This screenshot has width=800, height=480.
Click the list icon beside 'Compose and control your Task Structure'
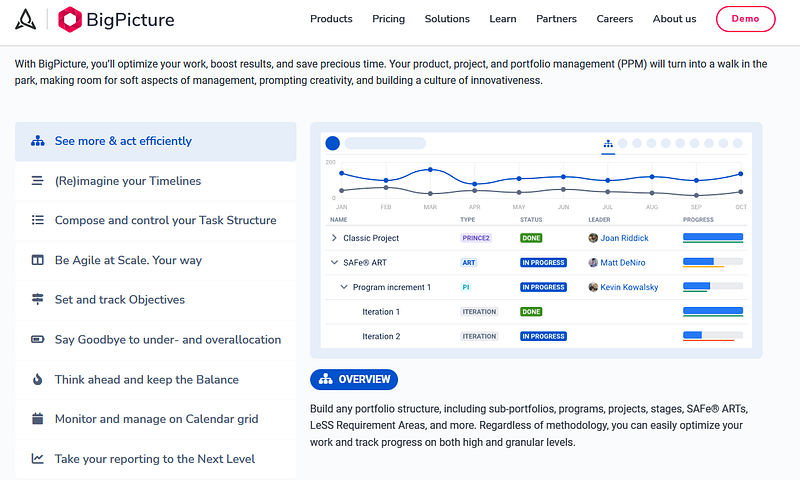[x=38, y=220]
